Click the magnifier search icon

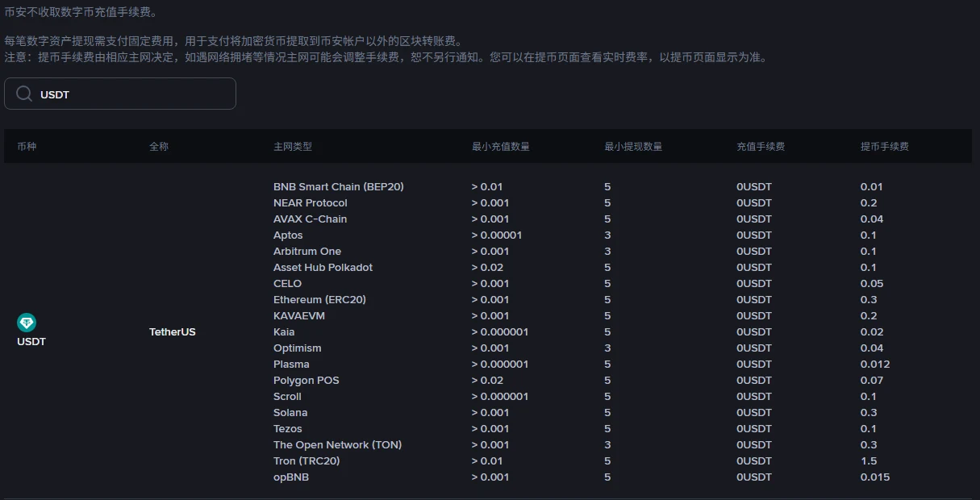[24, 94]
